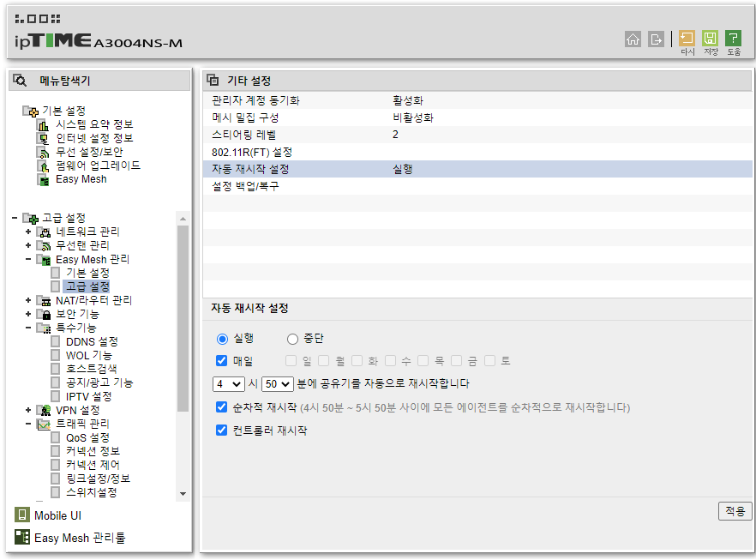Collapse the Easy Mesh 관리 tree node
The height and width of the screenshot is (560, 756).
(x=28, y=260)
